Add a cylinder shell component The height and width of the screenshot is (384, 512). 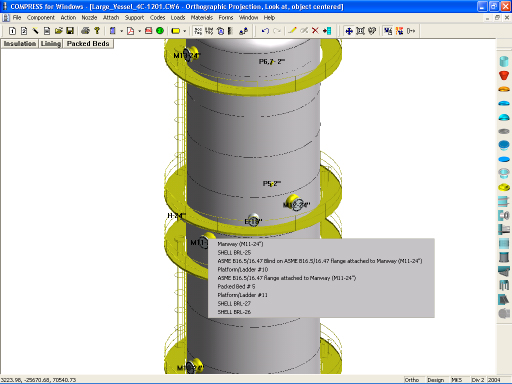point(504,61)
